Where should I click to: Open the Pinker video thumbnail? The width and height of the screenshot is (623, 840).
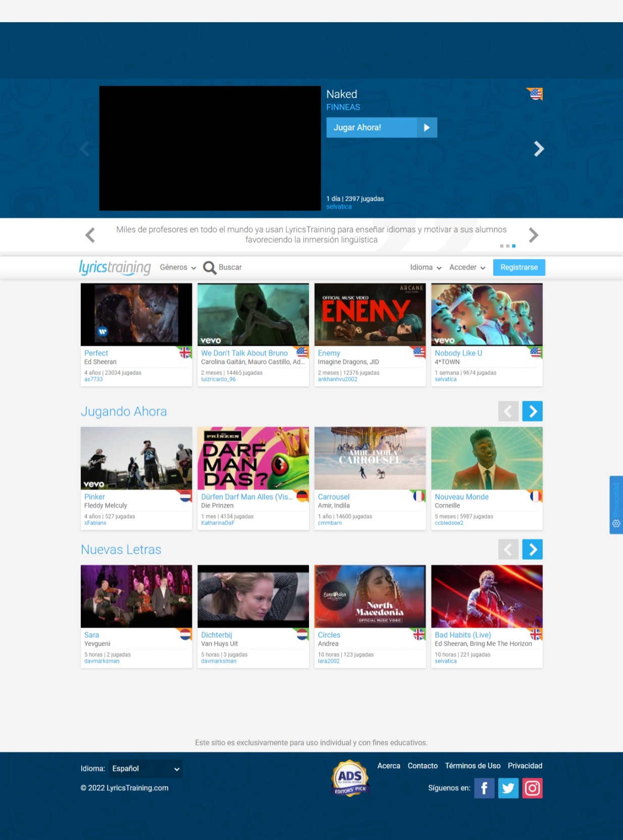point(136,458)
